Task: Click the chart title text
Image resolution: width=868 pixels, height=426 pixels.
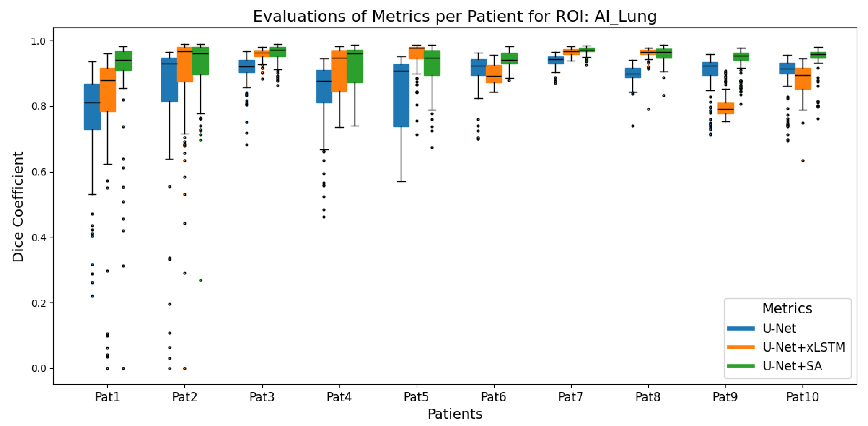Action: tap(455, 16)
